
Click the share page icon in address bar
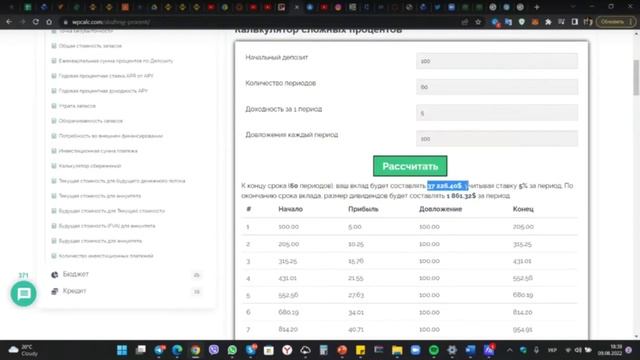[464, 22]
